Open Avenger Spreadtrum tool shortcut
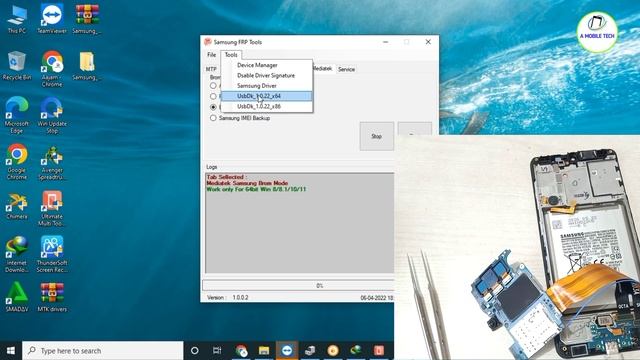Screen dimensions: 640x360 pos(52,163)
